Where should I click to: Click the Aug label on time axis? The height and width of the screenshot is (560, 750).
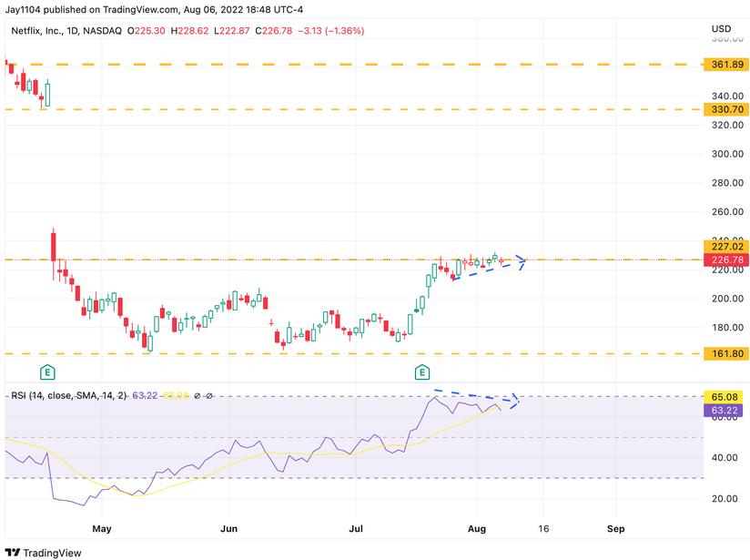477,529
